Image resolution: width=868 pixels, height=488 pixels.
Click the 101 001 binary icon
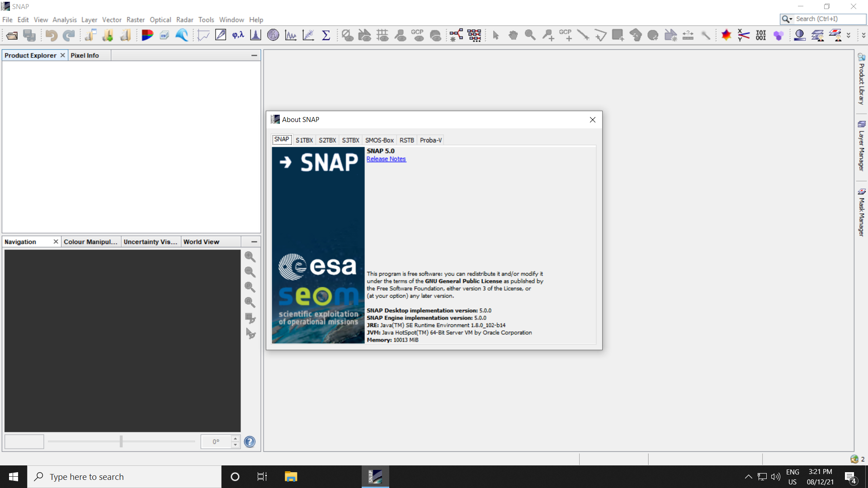pos(761,35)
